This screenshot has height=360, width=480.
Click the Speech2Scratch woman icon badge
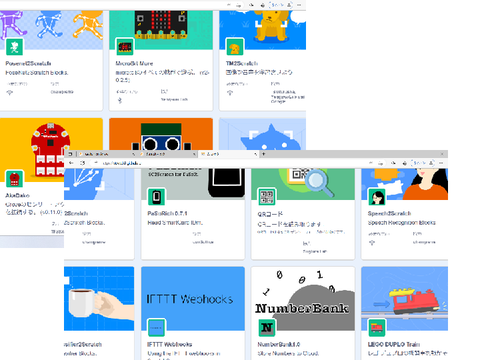(377, 197)
